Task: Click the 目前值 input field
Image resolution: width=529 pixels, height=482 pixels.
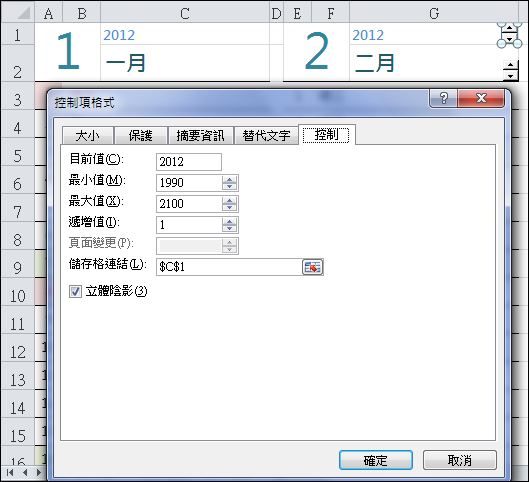Action: click(x=189, y=162)
